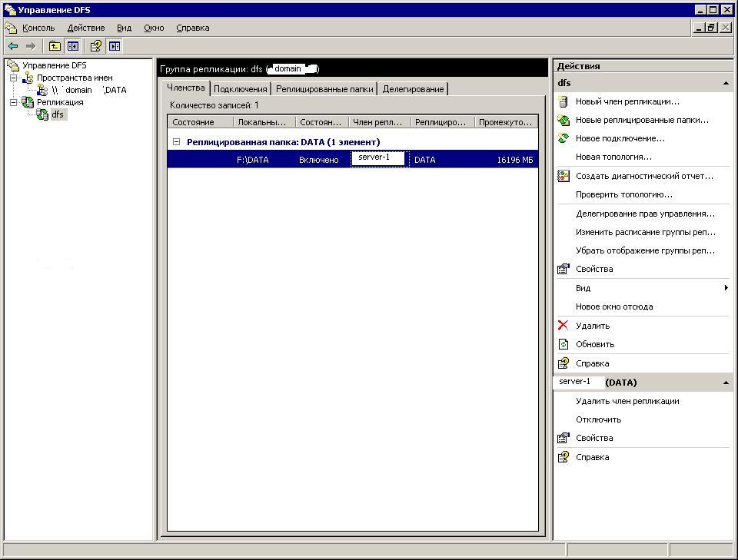Click the Создать диагностический отчет icon
The image size is (738, 560).
563,176
